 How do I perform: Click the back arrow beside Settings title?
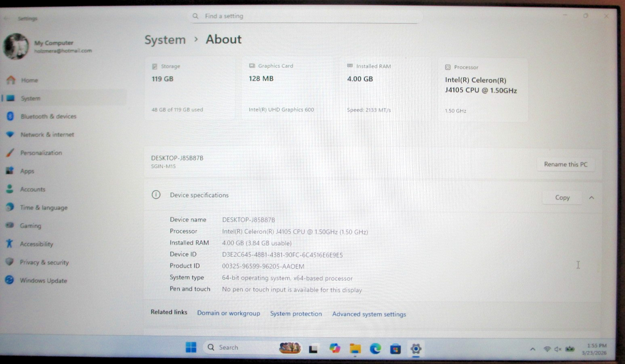coord(6,18)
